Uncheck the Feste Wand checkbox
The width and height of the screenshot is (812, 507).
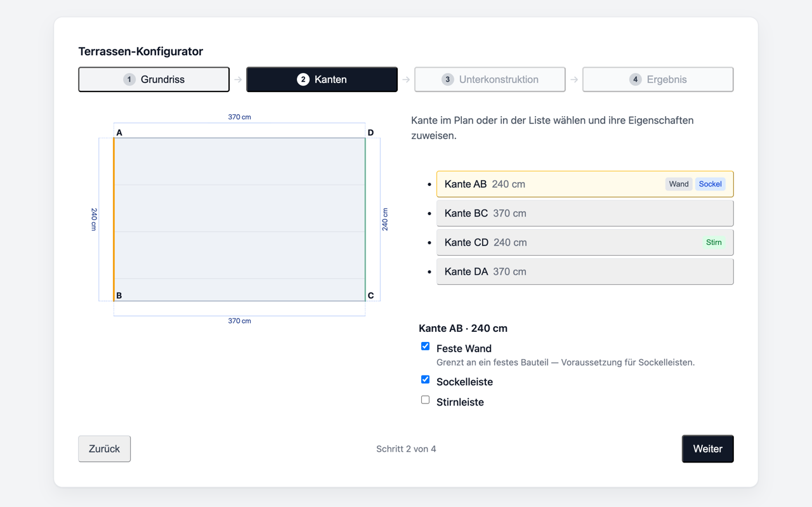point(425,346)
